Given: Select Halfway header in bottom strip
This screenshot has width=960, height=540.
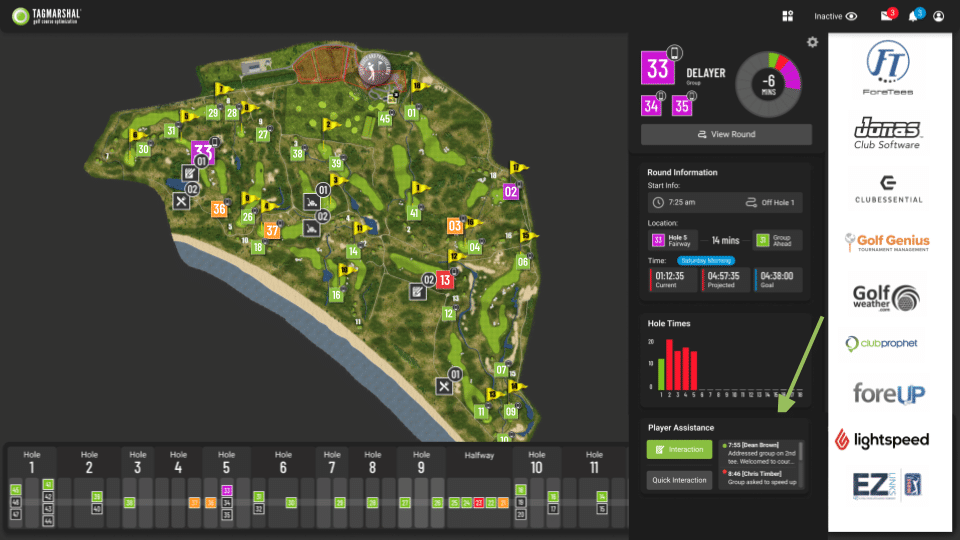Looking at the screenshot, I should (x=479, y=456).
